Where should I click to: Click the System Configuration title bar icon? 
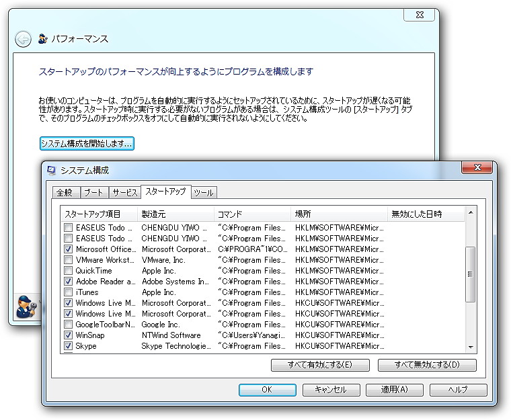51,170
